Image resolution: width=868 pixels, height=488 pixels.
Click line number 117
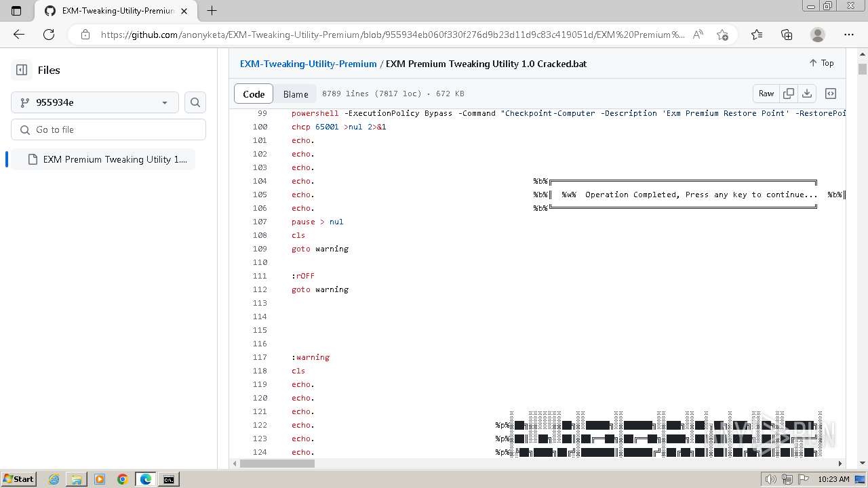point(260,357)
